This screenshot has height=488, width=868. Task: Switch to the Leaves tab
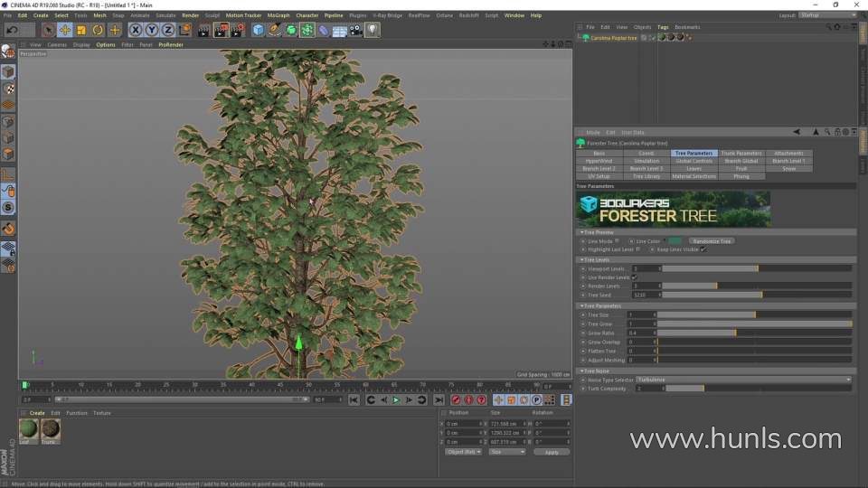693,168
